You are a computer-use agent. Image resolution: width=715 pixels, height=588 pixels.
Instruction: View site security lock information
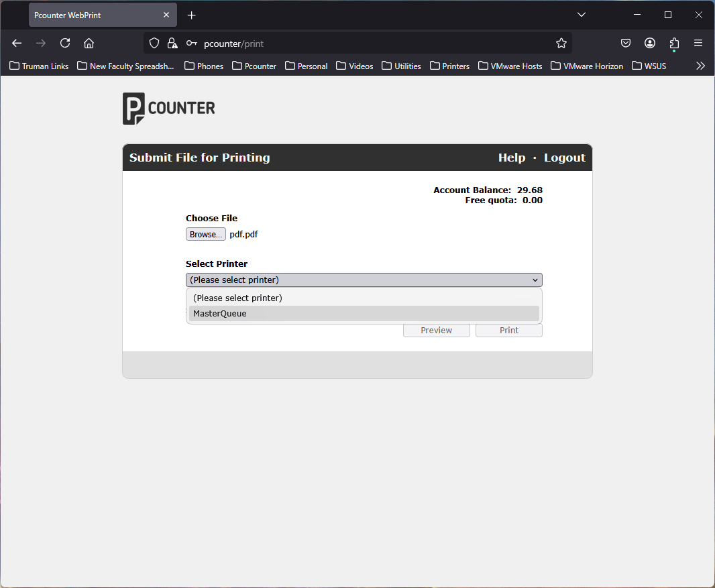click(x=172, y=44)
